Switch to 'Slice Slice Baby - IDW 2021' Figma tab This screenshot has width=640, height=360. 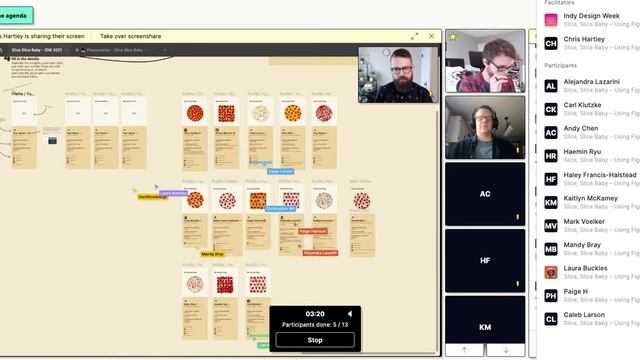37,50
